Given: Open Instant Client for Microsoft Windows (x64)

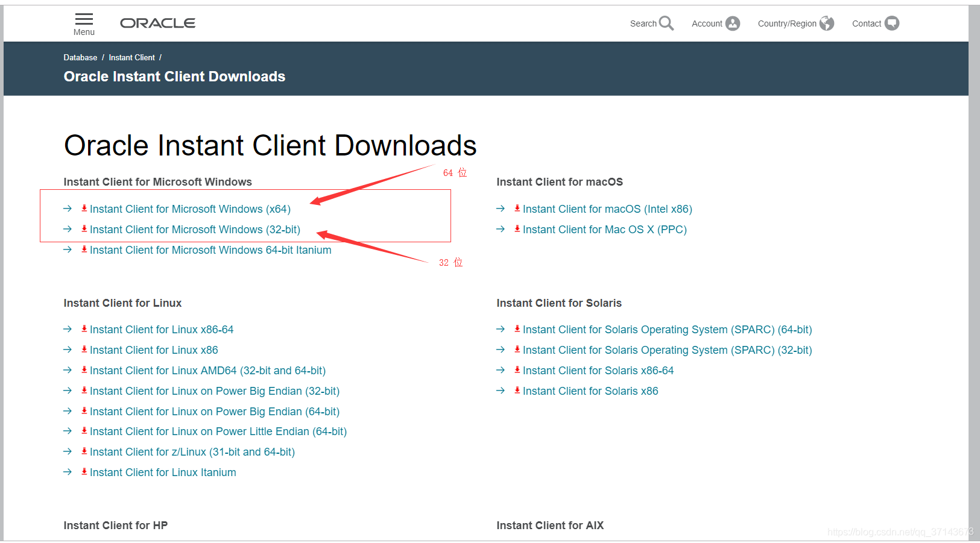Looking at the screenshot, I should tap(190, 209).
